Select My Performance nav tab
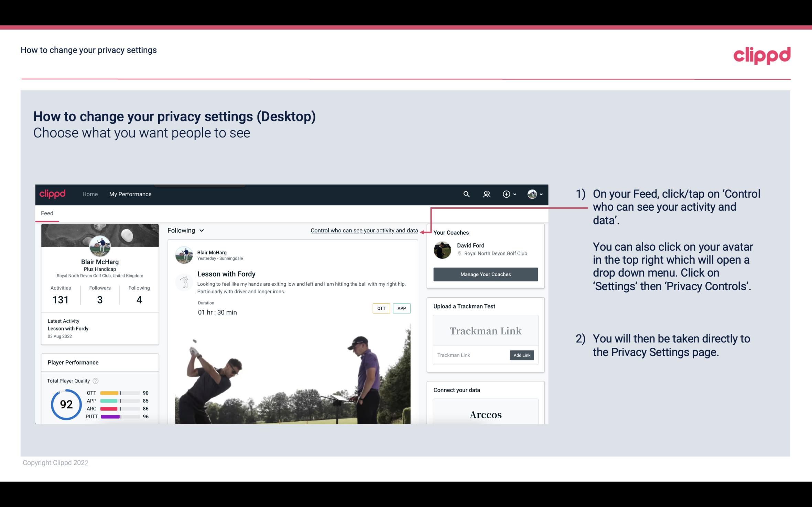The height and width of the screenshot is (507, 812). coord(130,194)
